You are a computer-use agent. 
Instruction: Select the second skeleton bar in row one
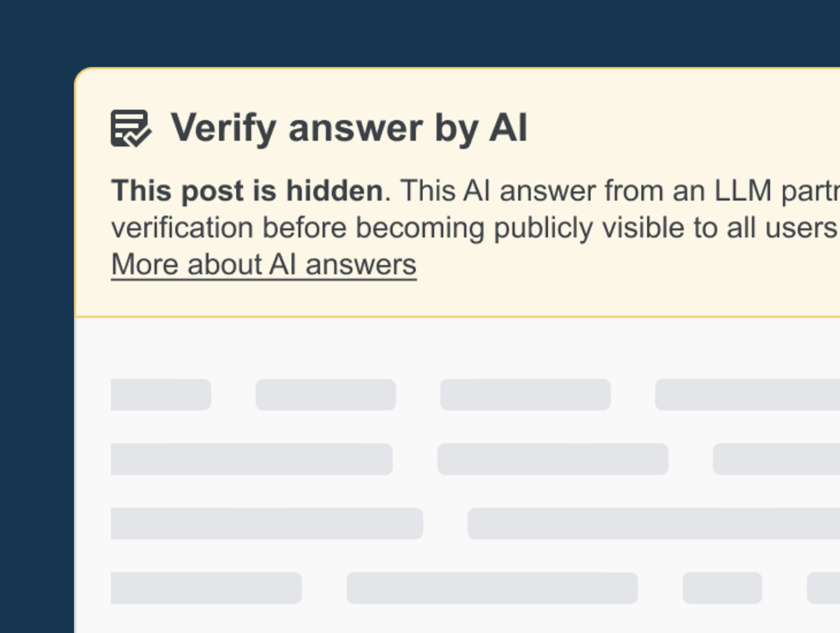[326, 394]
